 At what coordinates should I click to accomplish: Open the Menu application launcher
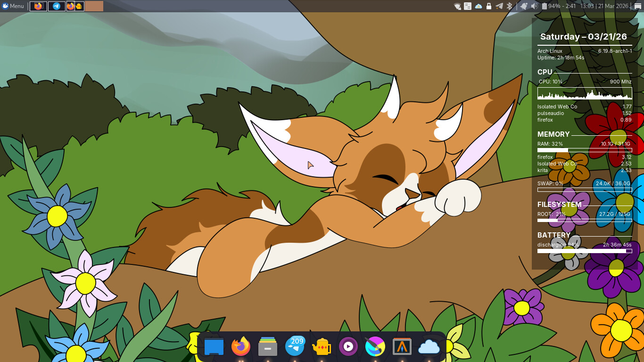coord(13,6)
